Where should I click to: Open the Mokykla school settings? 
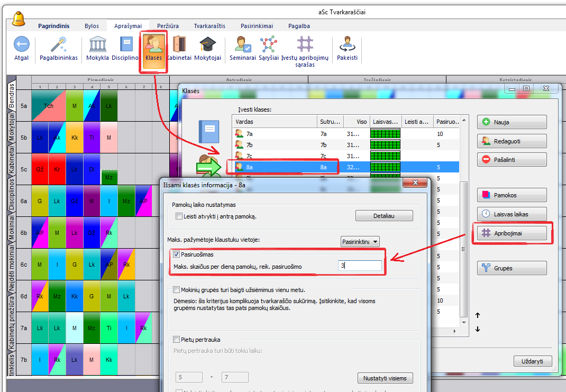pyautogui.click(x=98, y=44)
